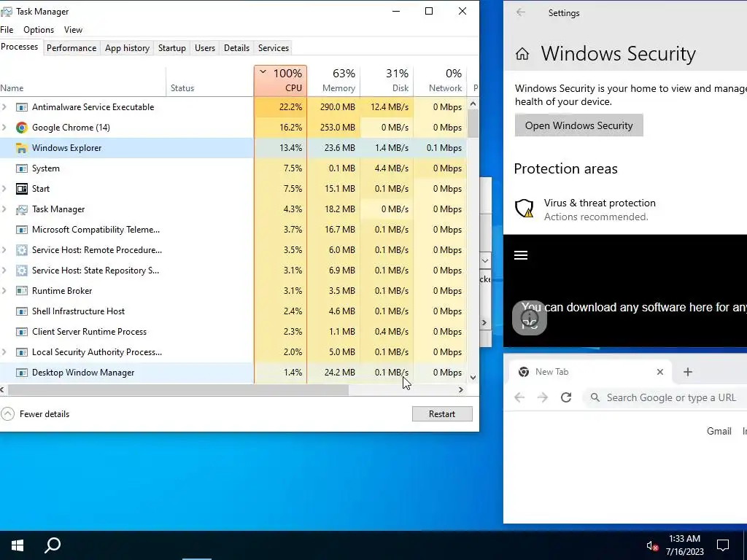Click Chrome's back navigation arrow
The width and height of the screenshot is (747, 560).
click(519, 397)
